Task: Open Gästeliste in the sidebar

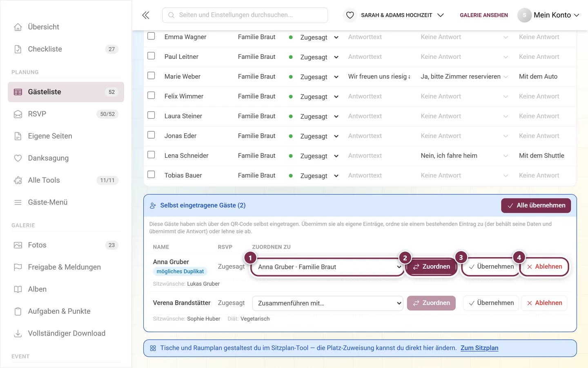Action: 66,92
